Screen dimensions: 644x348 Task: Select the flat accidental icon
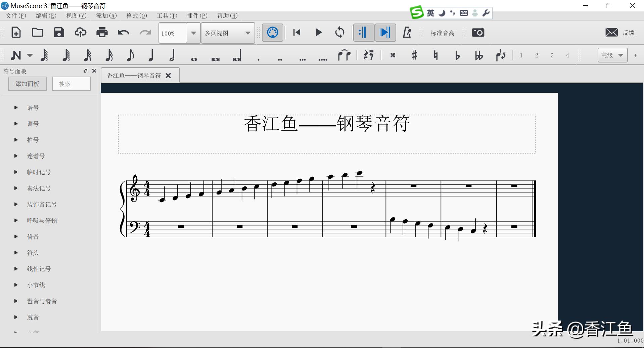pos(457,55)
